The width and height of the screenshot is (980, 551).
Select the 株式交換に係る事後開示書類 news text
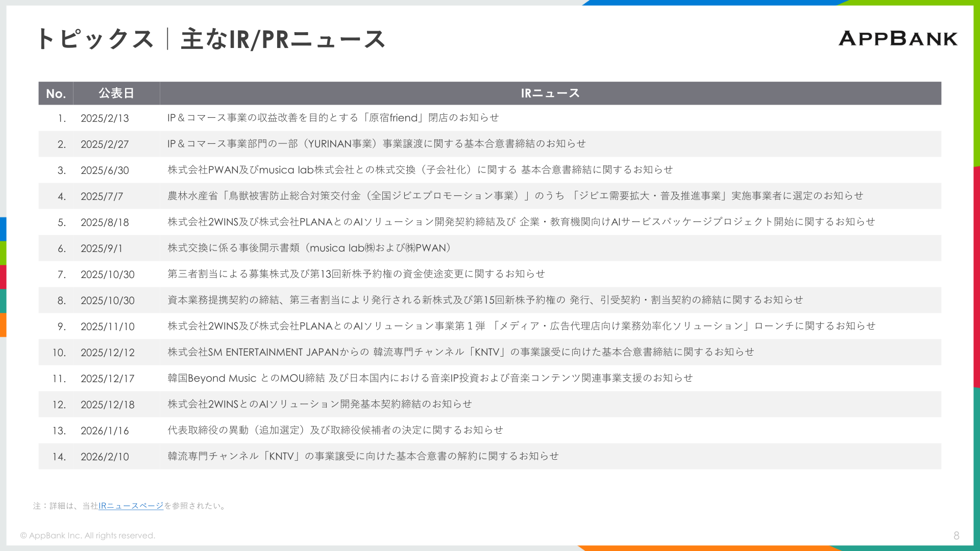point(310,248)
